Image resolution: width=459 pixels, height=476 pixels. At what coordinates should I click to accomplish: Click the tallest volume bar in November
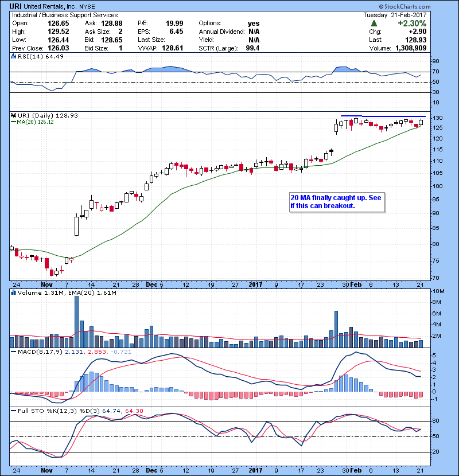click(76, 322)
